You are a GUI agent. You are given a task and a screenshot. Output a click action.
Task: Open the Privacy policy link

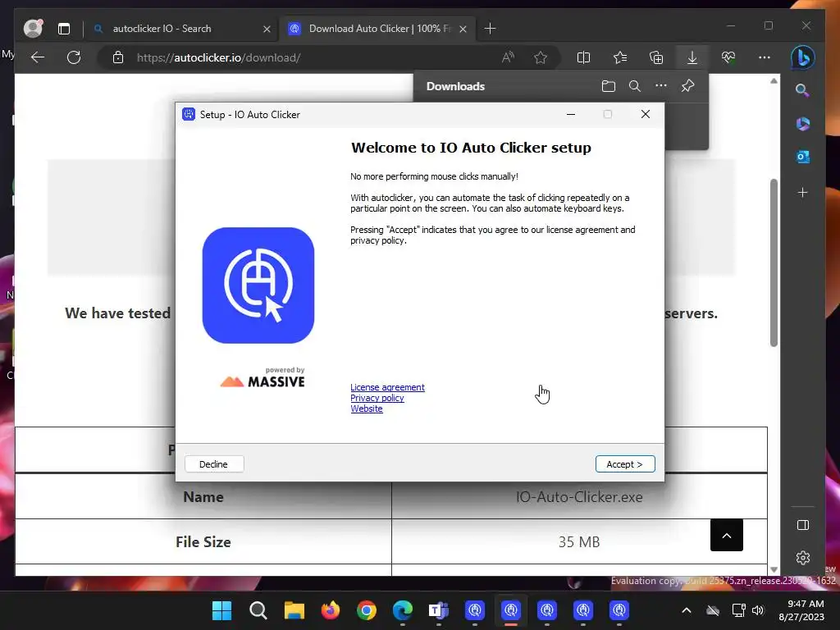tap(377, 398)
